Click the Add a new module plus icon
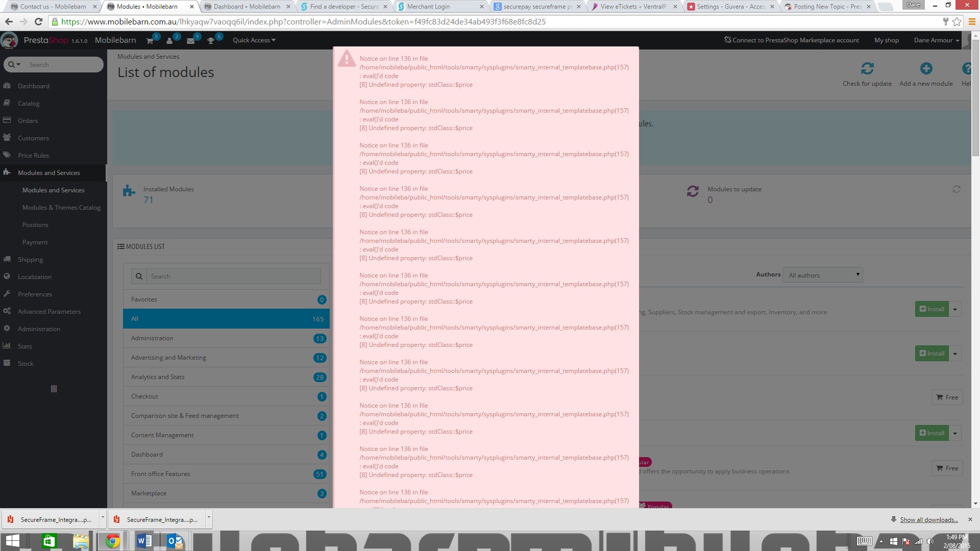This screenshot has width=980, height=551. pyautogui.click(x=926, y=68)
